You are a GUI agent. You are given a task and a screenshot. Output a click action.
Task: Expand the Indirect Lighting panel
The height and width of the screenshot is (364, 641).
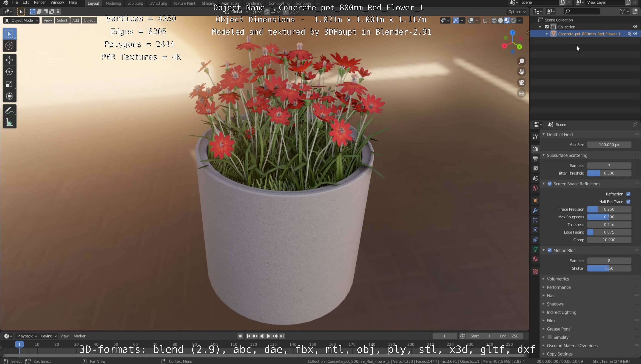click(561, 312)
